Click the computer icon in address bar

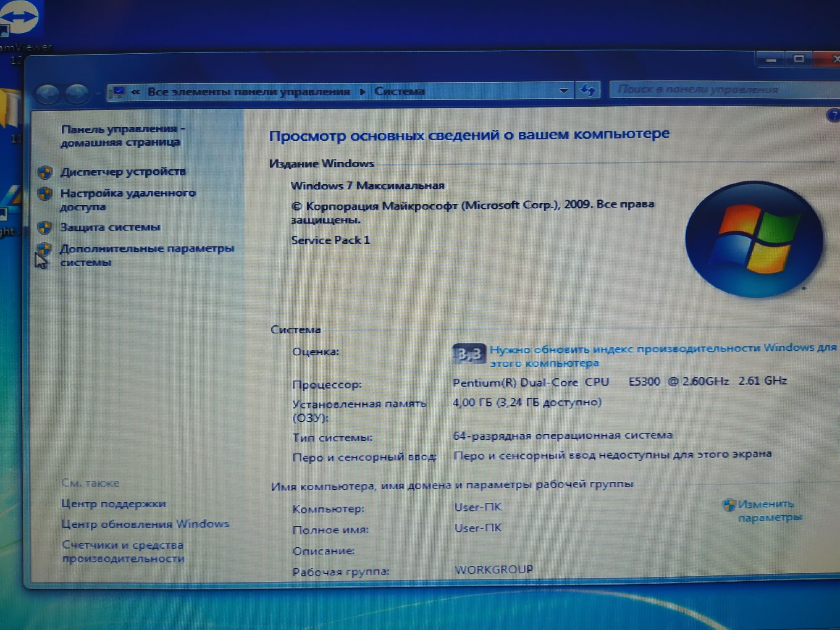pyautogui.click(x=118, y=92)
